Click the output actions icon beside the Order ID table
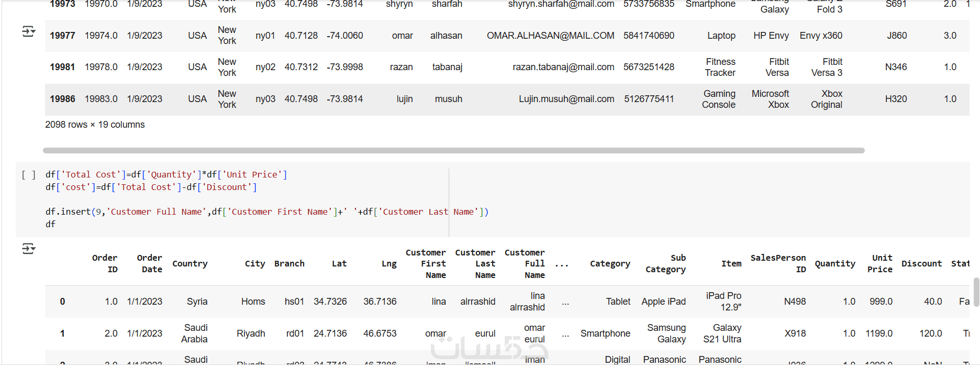The width and height of the screenshot is (980, 367). click(x=29, y=248)
